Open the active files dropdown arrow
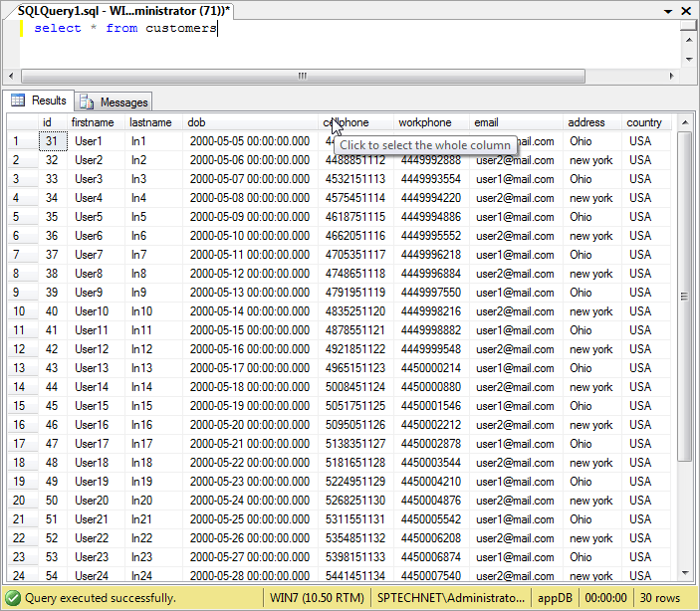This screenshot has height=611, width=700. pos(668,12)
